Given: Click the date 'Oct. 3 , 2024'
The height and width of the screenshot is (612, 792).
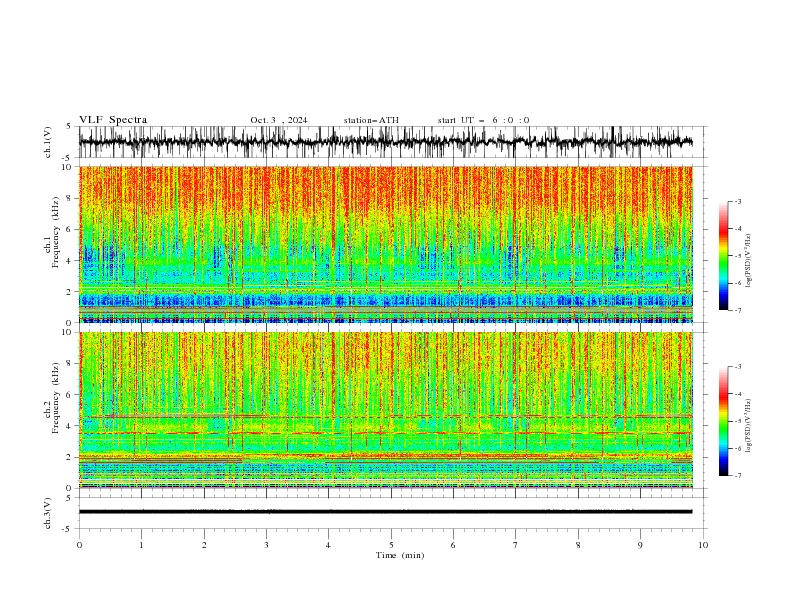Looking at the screenshot, I should click(x=279, y=120).
